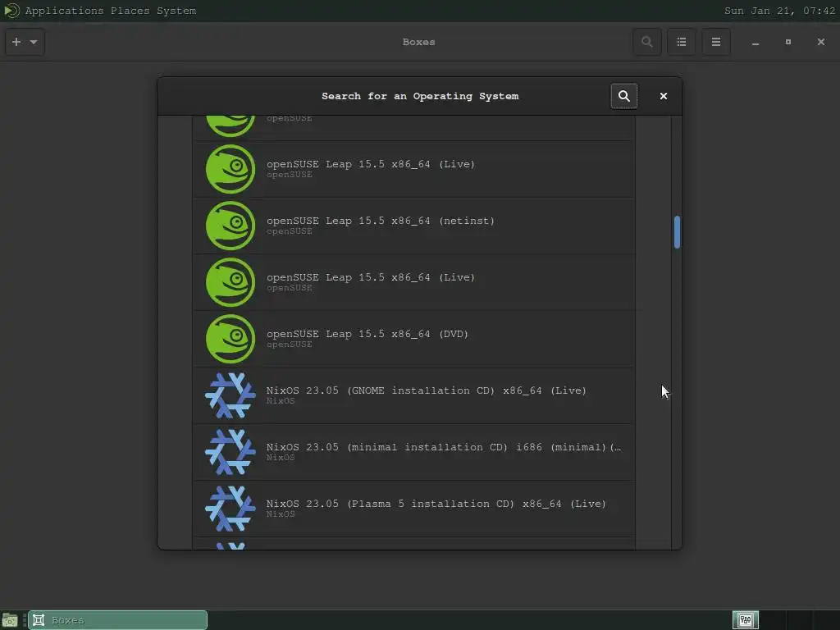Click openSUSE logo of the netinst entry
This screenshot has width=840, height=630.
pyautogui.click(x=231, y=226)
